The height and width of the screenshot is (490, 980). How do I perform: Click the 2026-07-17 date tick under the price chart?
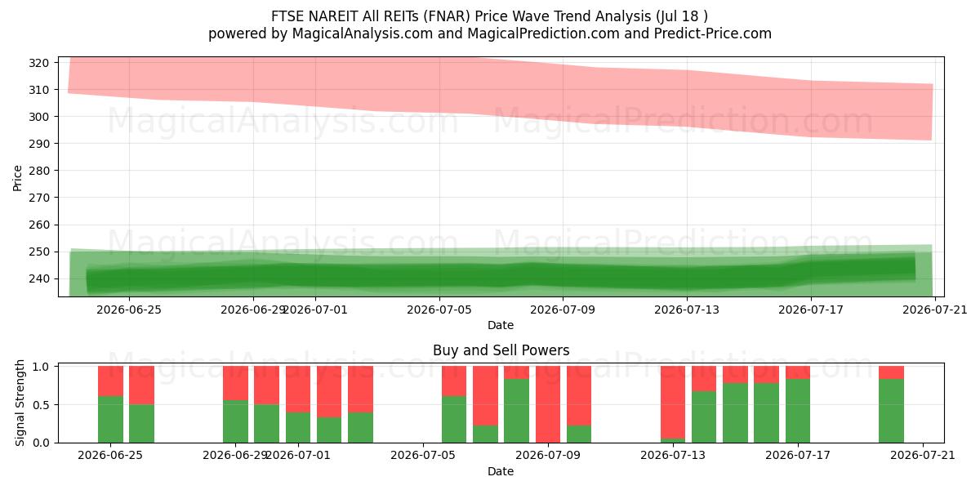(811, 310)
